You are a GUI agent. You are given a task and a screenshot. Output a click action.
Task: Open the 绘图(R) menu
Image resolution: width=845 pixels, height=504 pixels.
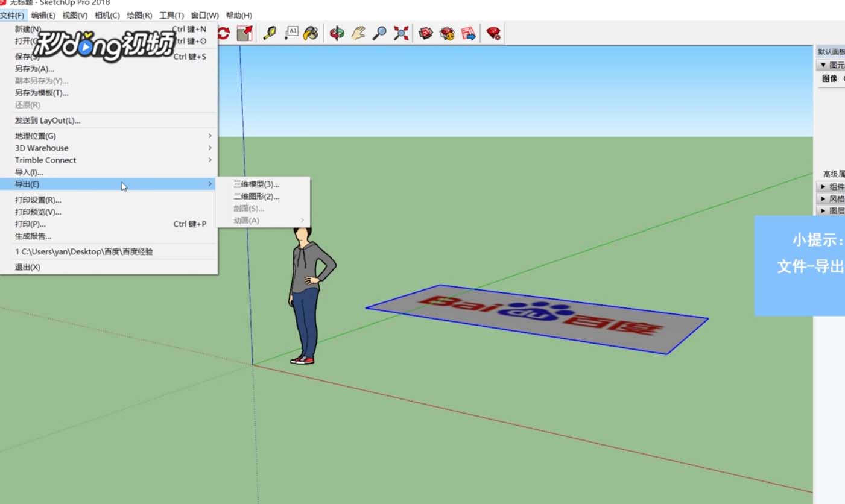[x=139, y=15]
